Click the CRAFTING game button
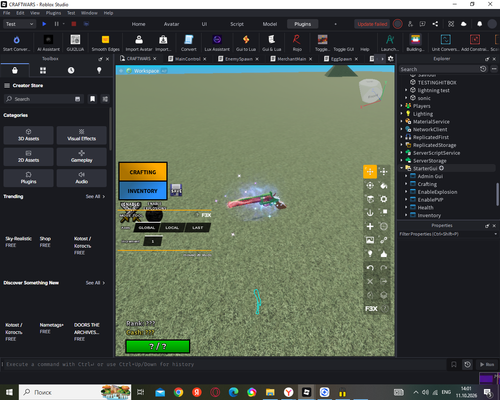This screenshot has height=400, width=500. 143,172
